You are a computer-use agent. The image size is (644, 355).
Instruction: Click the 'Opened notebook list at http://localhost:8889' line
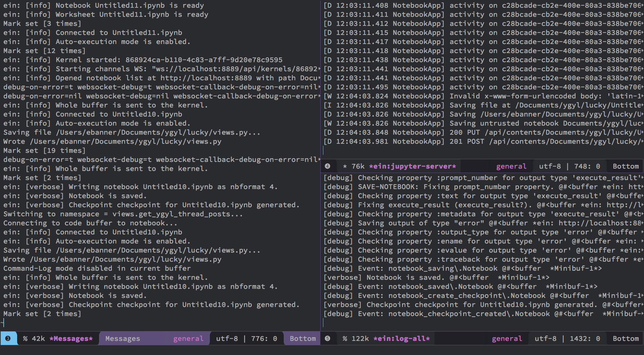pyautogui.click(x=162, y=78)
